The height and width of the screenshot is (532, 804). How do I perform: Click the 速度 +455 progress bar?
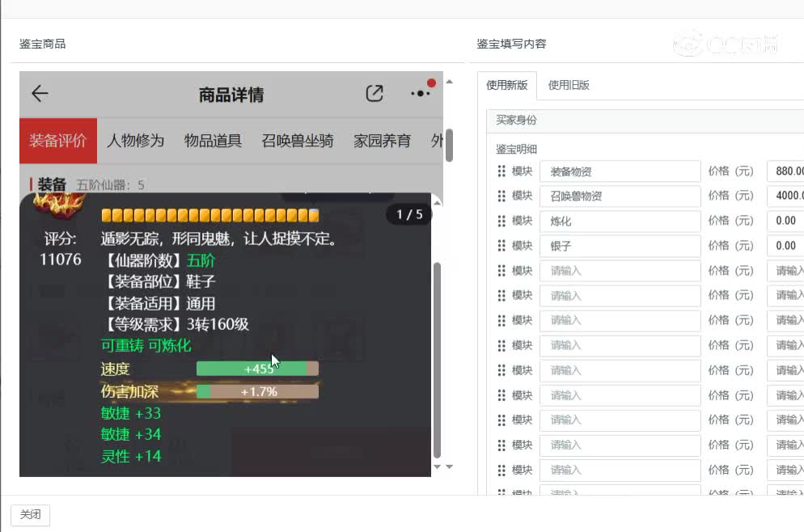coord(257,368)
